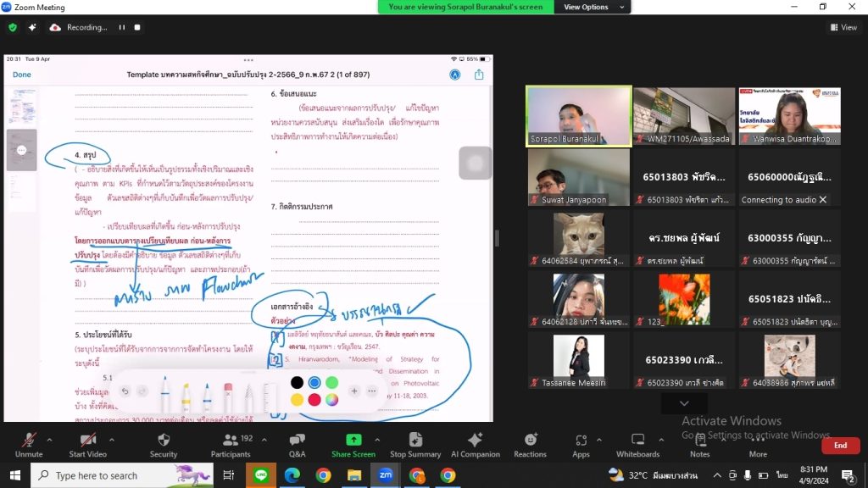868x488 pixels.
Task: Show next page of participant videos
Action: (684, 403)
